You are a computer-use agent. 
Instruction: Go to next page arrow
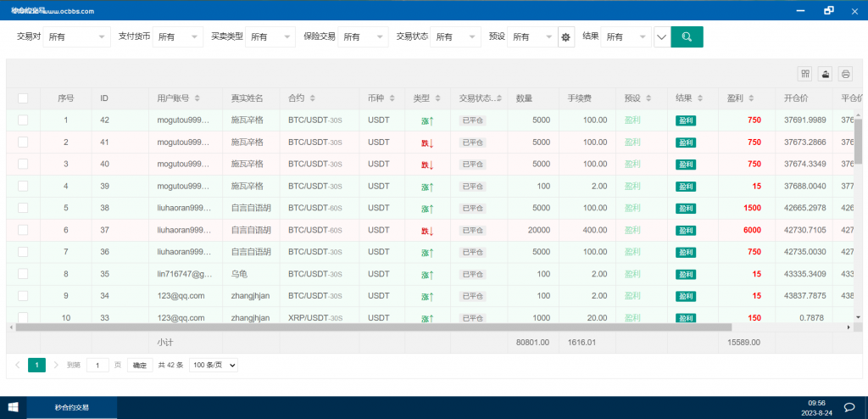[56, 365]
